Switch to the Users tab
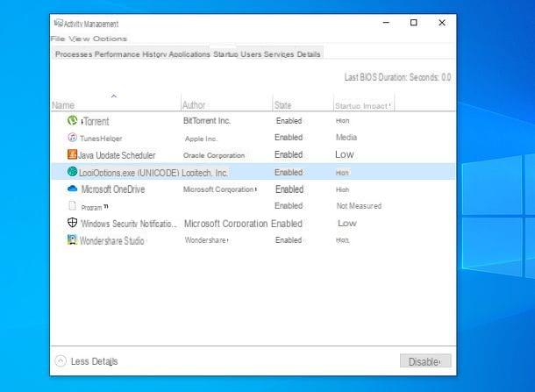The width and height of the screenshot is (535, 392). point(251,54)
